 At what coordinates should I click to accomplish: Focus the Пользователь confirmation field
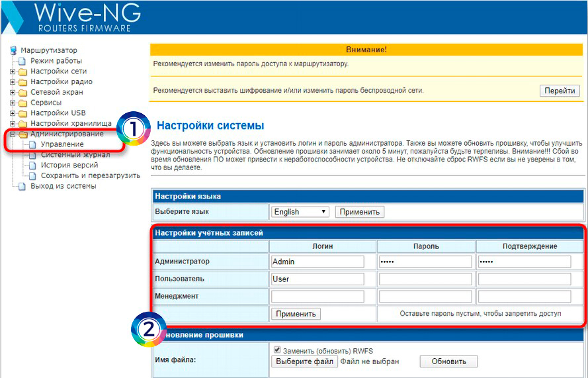pos(525,279)
